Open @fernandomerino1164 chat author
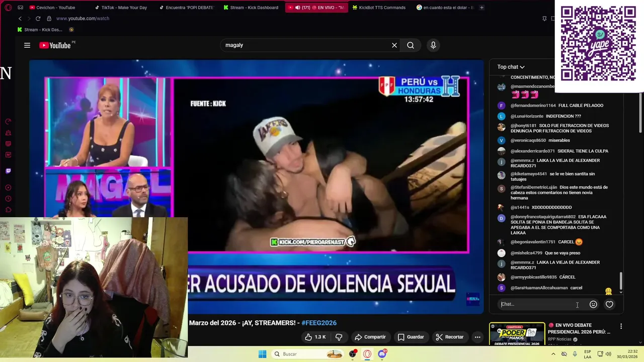The image size is (644, 362). (x=533, y=106)
